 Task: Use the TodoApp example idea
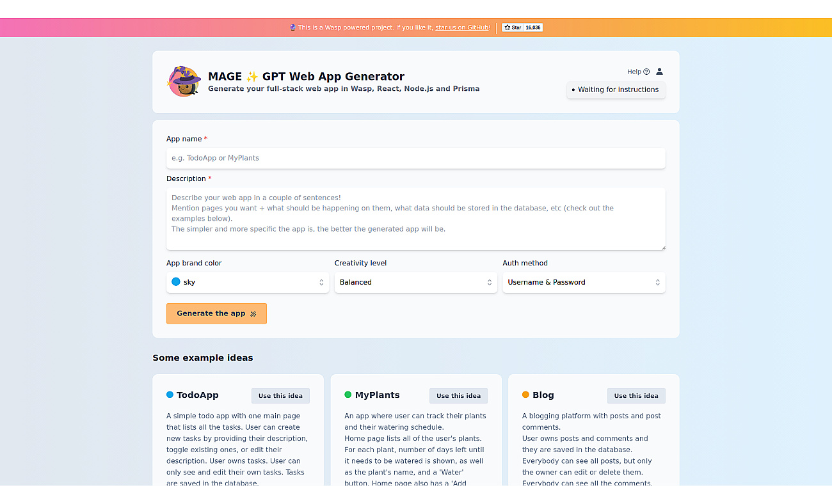(x=280, y=396)
